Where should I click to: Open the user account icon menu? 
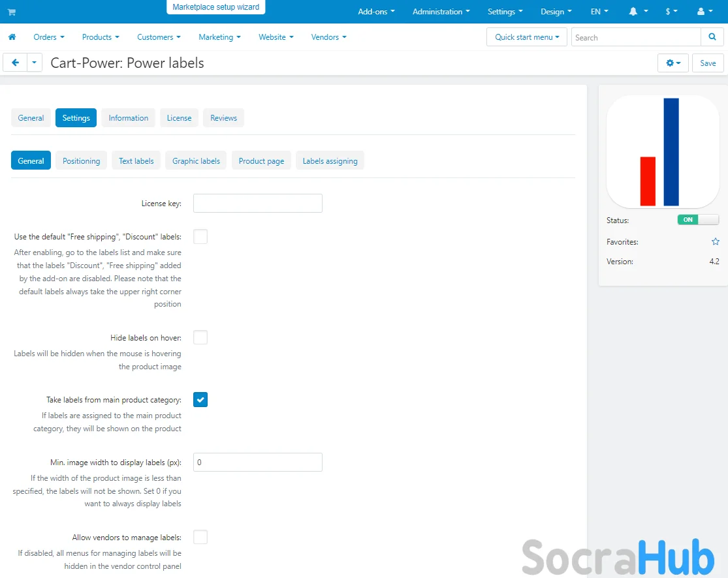[x=705, y=12]
